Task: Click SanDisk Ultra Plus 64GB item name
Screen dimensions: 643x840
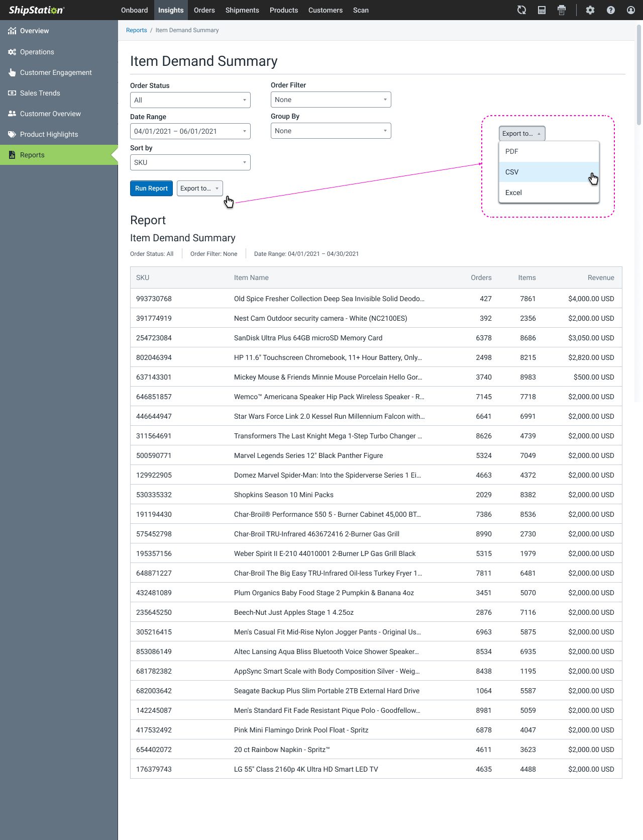Action: (x=308, y=338)
